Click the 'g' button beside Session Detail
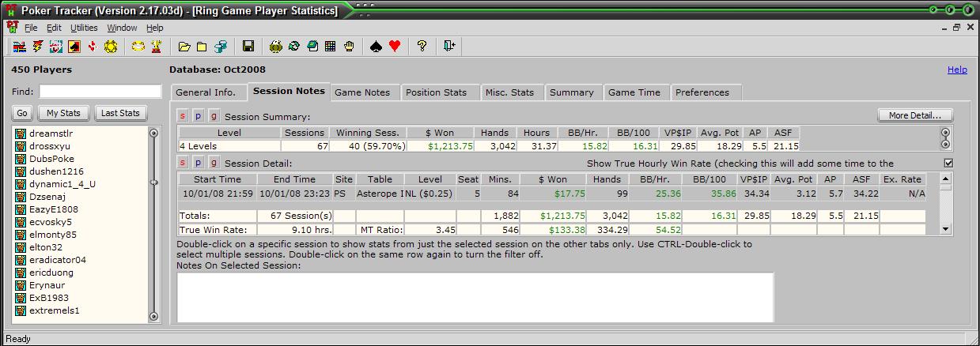The width and height of the screenshot is (980, 346). pyautogui.click(x=214, y=163)
